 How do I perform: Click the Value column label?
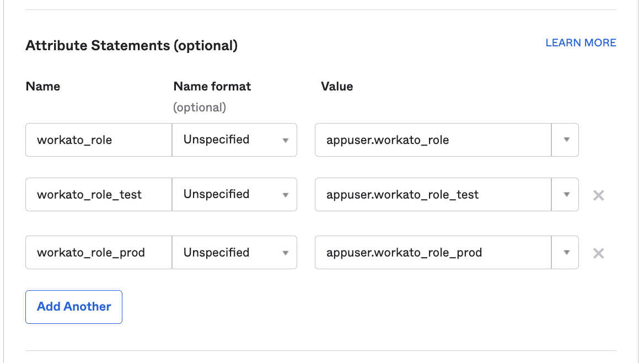tap(337, 87)
